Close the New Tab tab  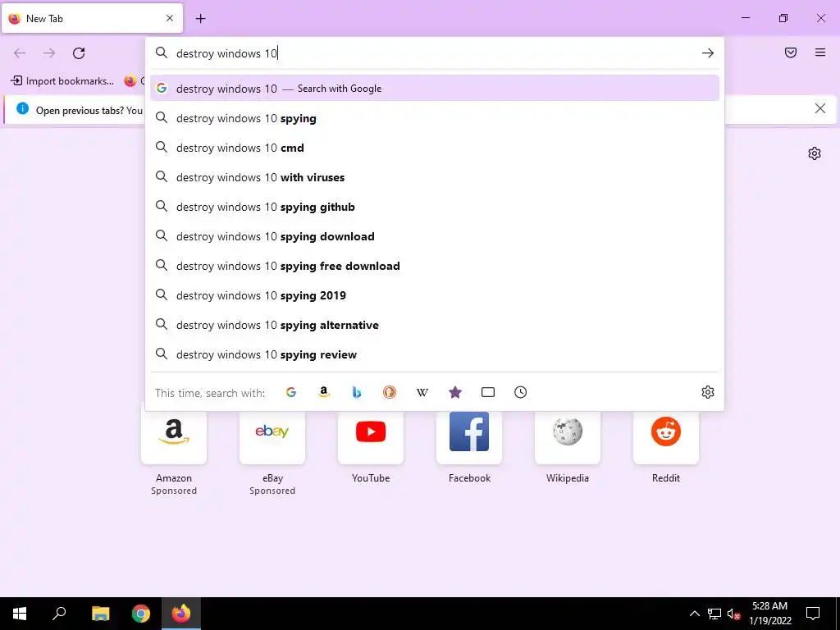tap(170, 18)
